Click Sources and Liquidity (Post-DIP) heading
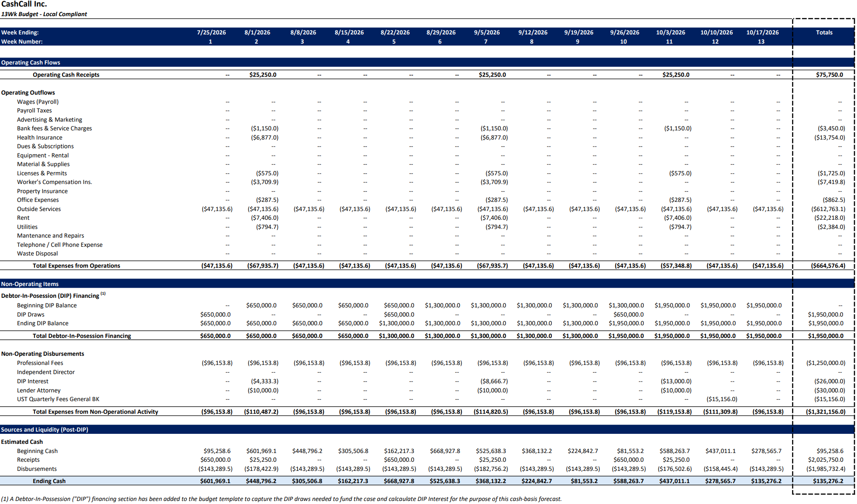The image size is (857, 504). (x=44, y=429)
